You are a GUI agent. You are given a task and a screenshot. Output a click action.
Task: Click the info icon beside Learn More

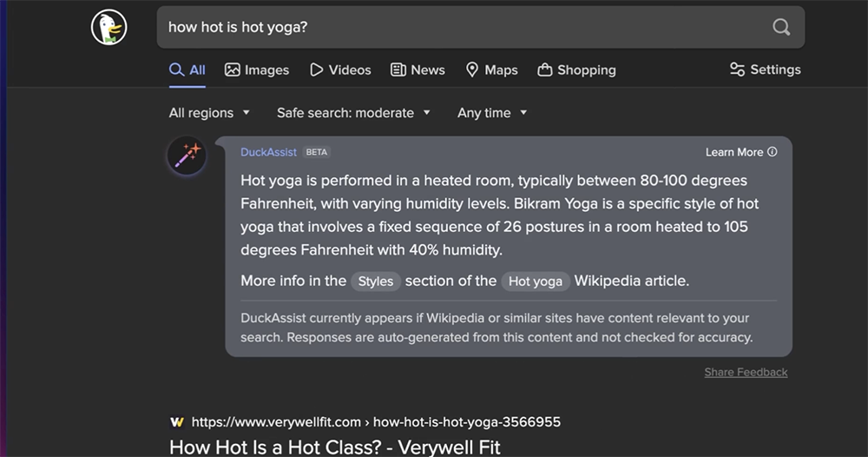tap(773, 152)
